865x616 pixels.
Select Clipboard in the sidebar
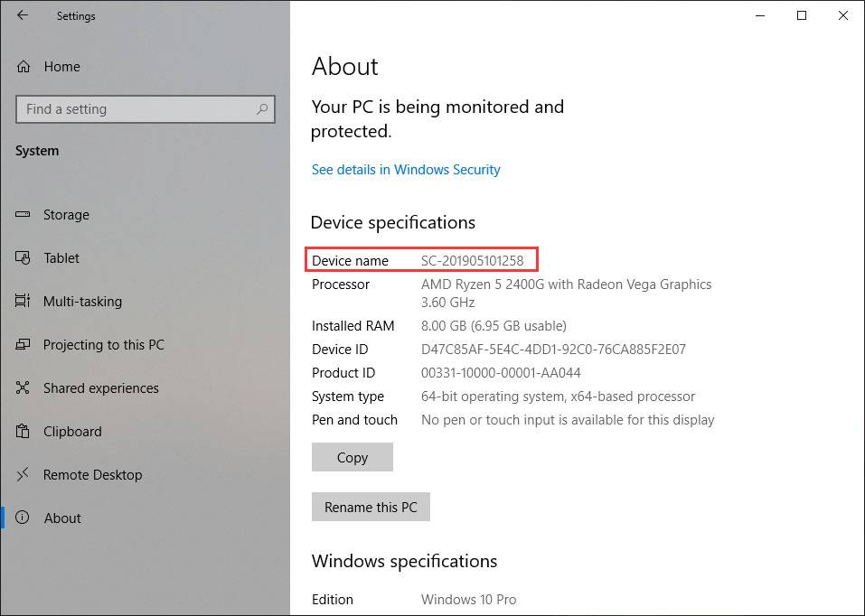coord(71,432)
